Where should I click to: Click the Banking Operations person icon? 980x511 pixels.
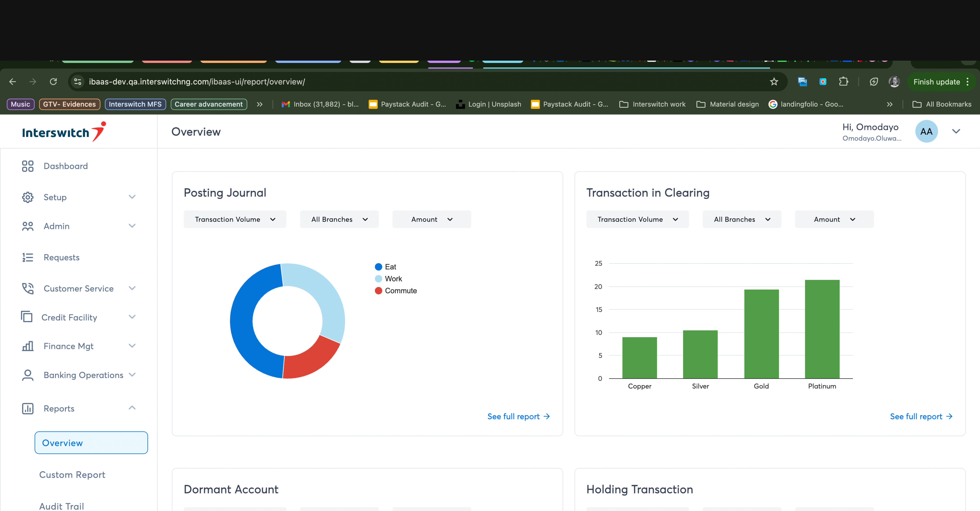pyautogui.click(x=27, y=375)
